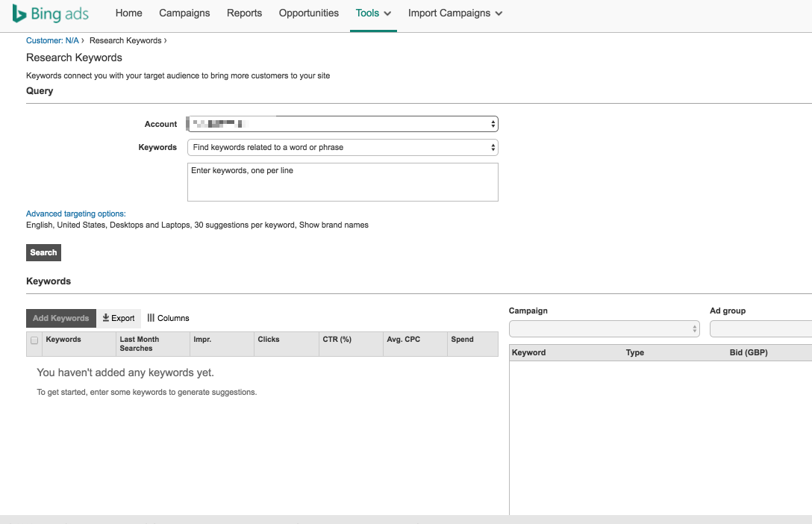
Task: Click the Export download icon
Action: 106,318
